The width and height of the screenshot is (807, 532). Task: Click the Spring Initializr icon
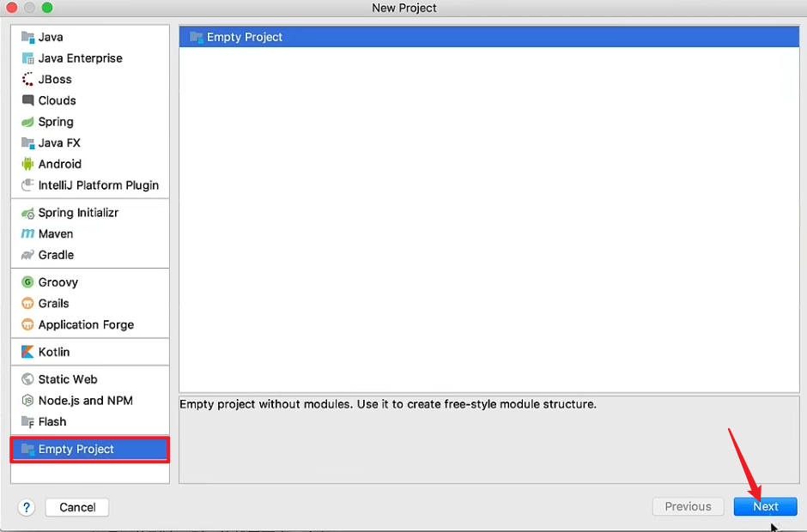coord(27,213)
